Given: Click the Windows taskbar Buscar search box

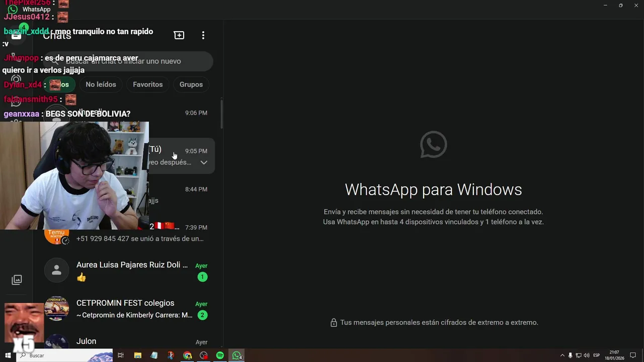Looking at the screenshot, I should [x=65, y=355].
